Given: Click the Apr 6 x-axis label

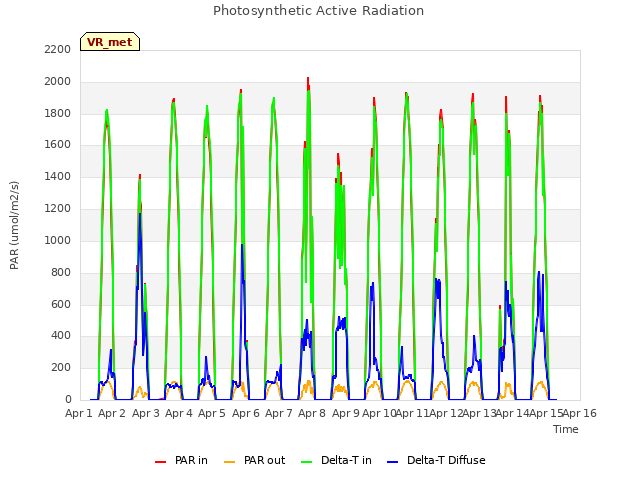Looking at the screenshot, I should point(246,413).
